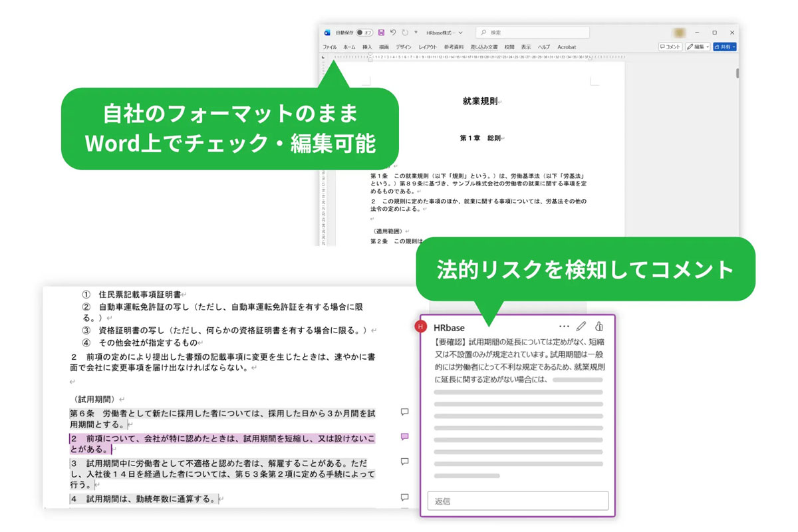The image size is (798, 532).
Task: Click the vertical scrollbar thumb in Word window
Action: (x=737, y=73)
